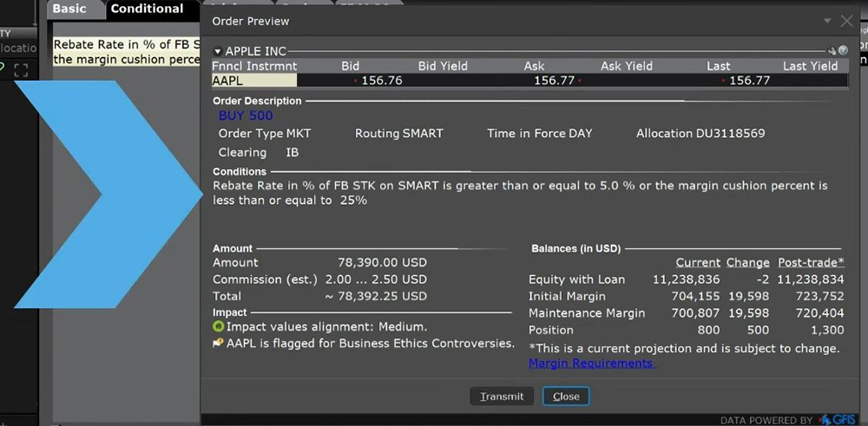Select the Conditional tab
868x426 pixels.
147,9
